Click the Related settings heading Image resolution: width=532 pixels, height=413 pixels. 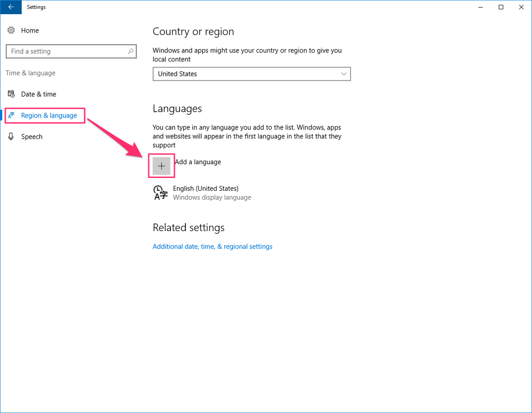(x=188, y=228)
